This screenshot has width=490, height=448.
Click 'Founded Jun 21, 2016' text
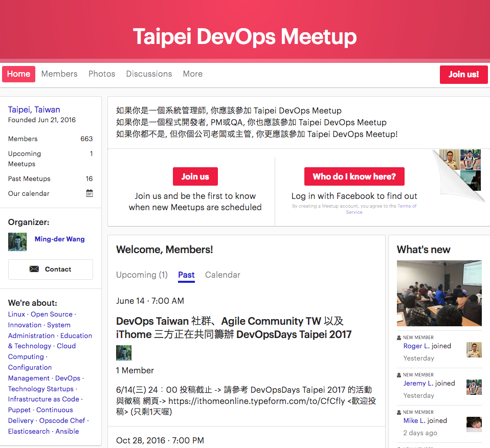pos(42,120)
